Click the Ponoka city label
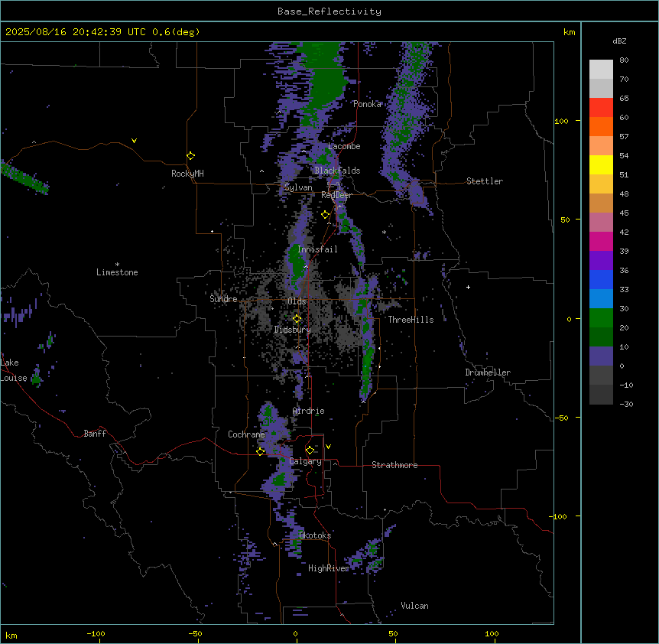 click(x=367, y=104)
